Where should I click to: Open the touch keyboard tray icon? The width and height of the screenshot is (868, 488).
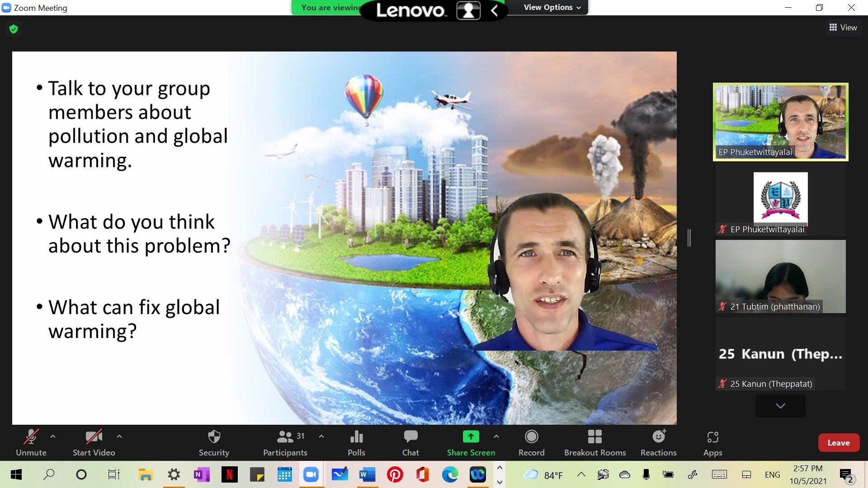click(719, 474)
